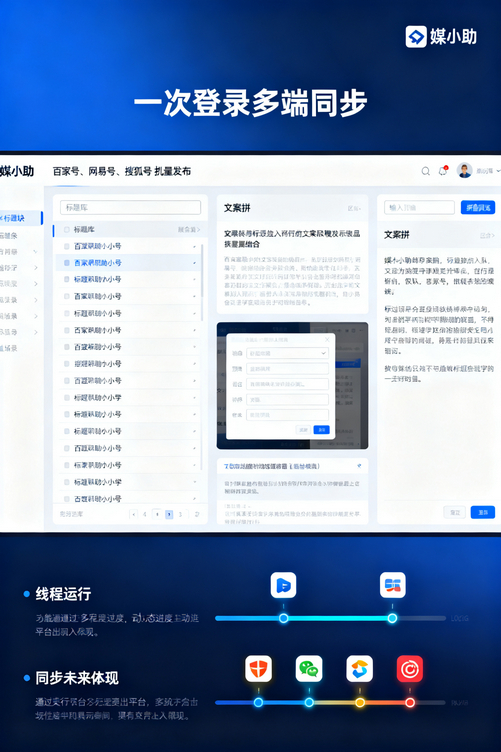Select the blue highlighted page number
The width and height of the screenshot is (501, 752).
pos(169,514)
